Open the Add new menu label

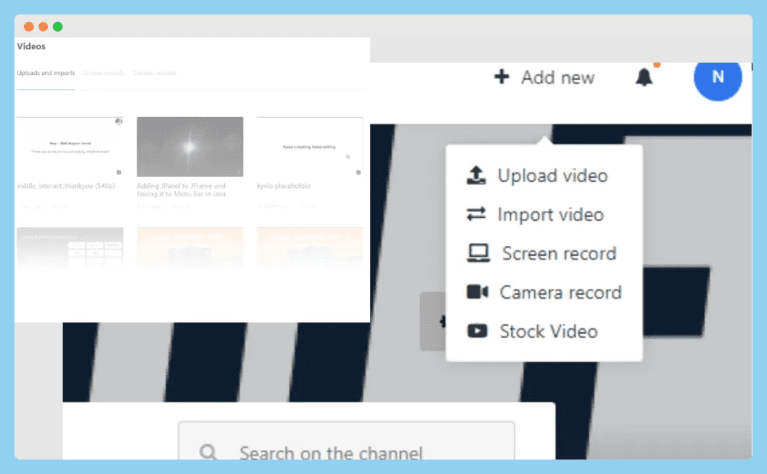tap(558, 77)
